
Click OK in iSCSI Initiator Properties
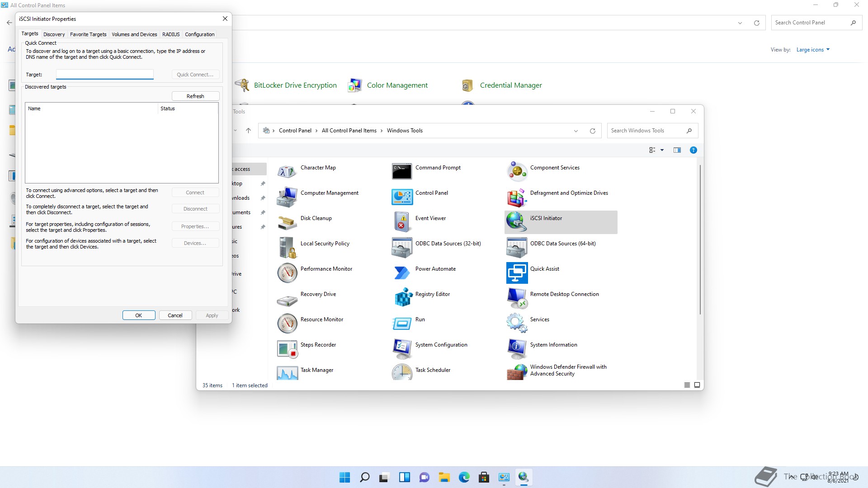pyautogui.click(x=139, y=315)
